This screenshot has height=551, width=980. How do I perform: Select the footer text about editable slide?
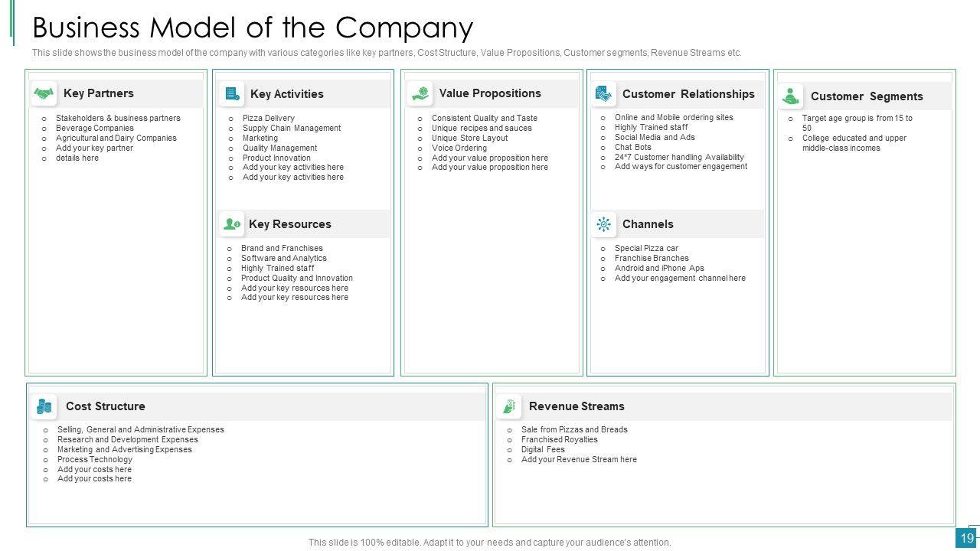pyautogui.click(x=489, y=543)
